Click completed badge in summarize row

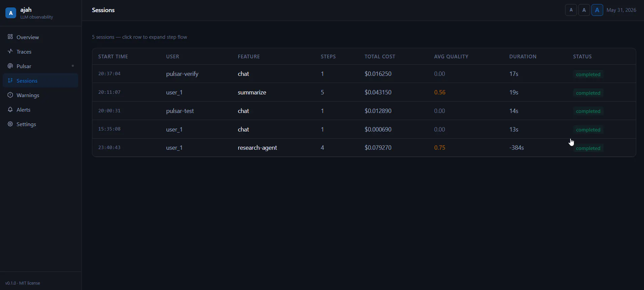(x=588, y=93)
